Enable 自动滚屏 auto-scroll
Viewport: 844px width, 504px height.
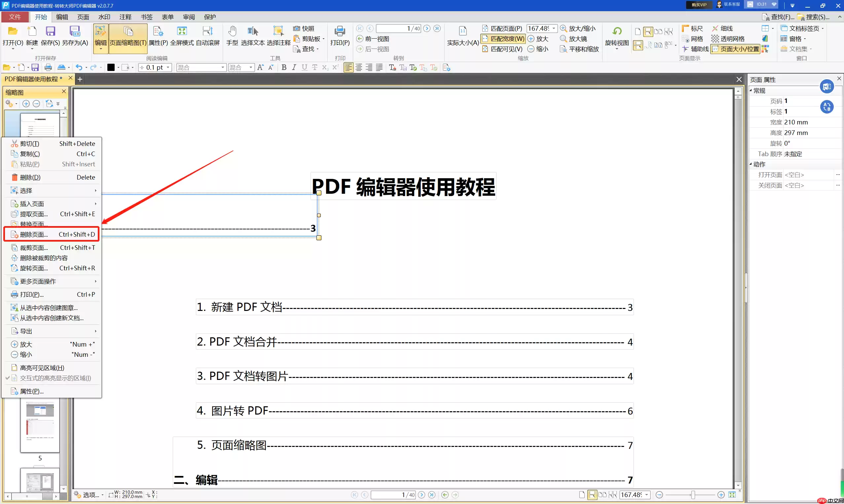click(207, 35)
